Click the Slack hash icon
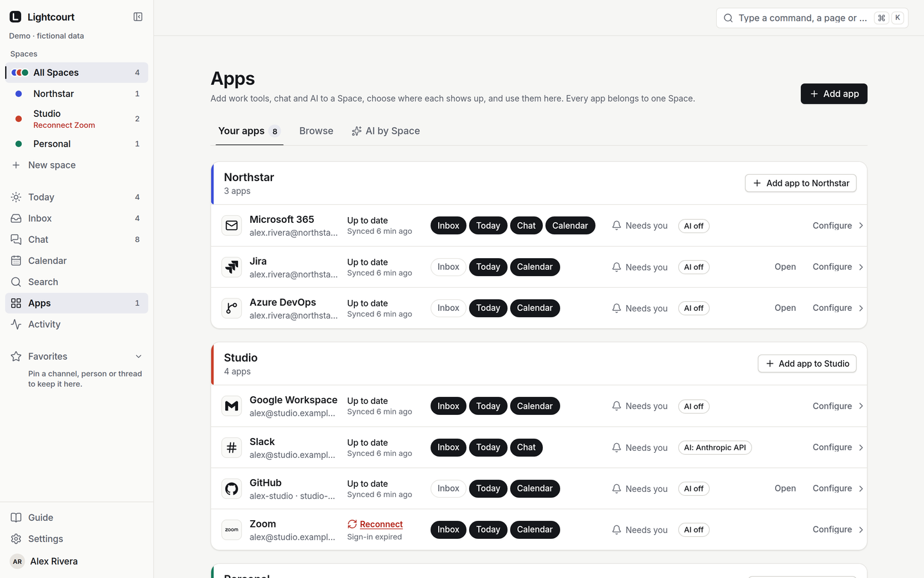Image resolution: width=924 pixels, height=578 pixels. tap(232, 448)
